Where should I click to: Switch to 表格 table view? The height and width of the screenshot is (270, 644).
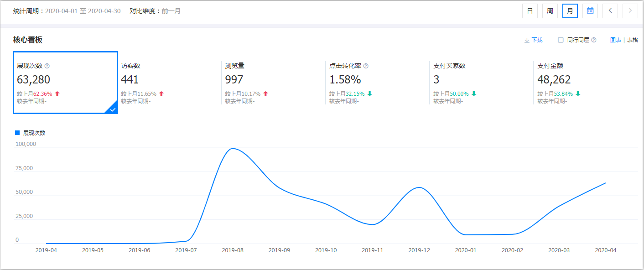tap(632, 40)
